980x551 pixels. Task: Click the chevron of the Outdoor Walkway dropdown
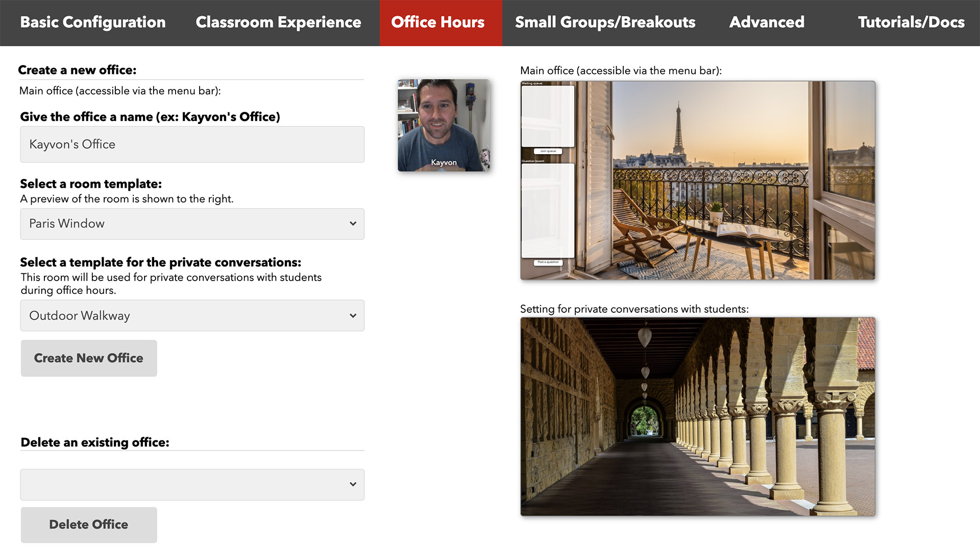[353, 316]
